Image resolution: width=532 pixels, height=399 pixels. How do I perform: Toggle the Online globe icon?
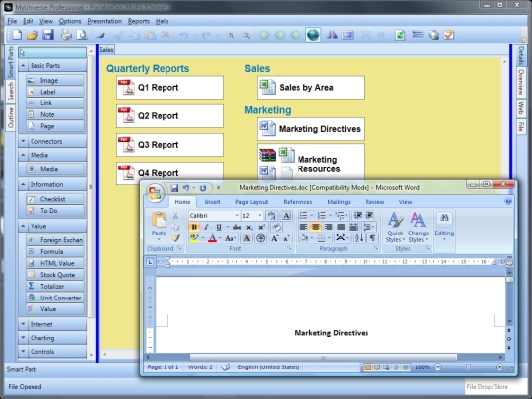coord(313,34)
